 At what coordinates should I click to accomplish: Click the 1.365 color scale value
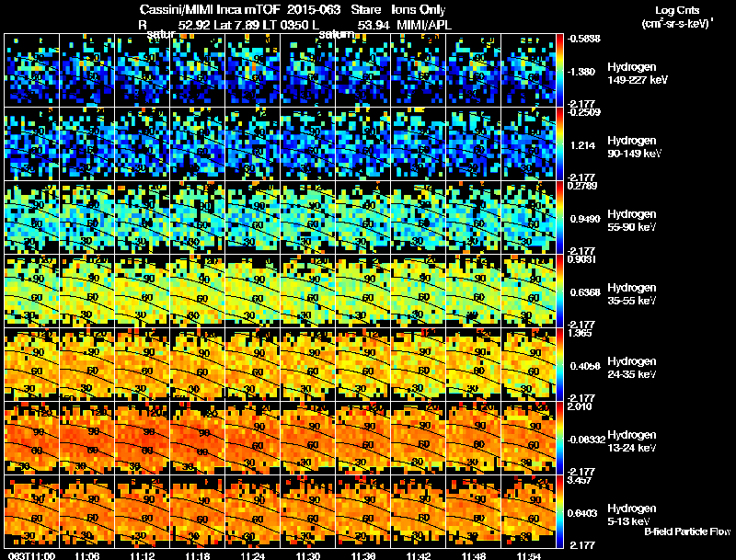[x=580, y=333]
